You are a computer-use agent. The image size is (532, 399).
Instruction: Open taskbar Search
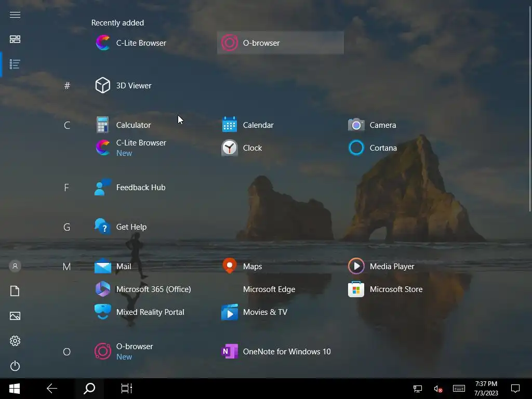(89, 389)
